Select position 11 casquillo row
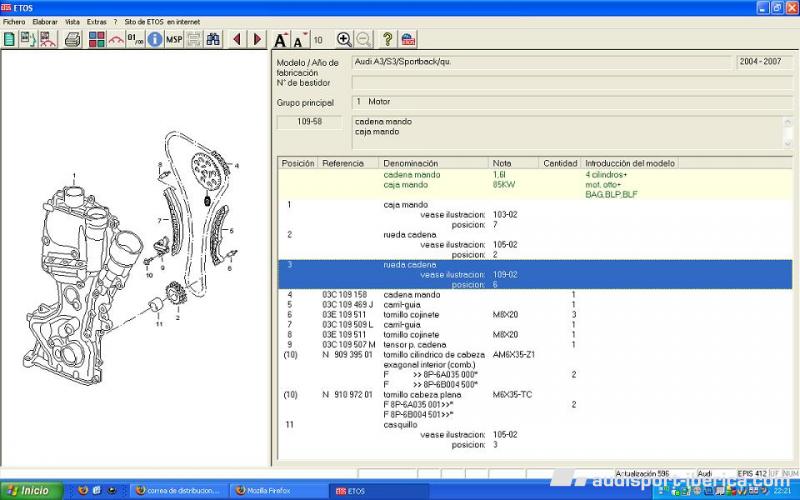Viewport: 800px width, 500px height. coord(535,435)
